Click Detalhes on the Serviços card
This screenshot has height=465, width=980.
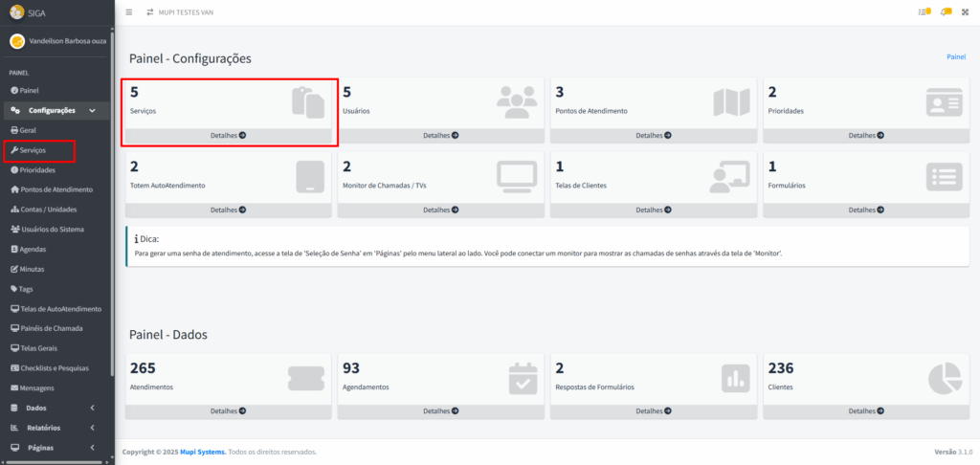(x=228, y=136)
